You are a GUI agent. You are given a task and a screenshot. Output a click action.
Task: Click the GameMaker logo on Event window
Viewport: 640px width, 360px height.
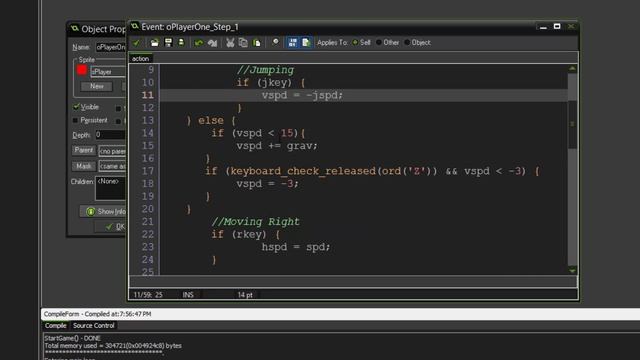click(x=135, y=27)
